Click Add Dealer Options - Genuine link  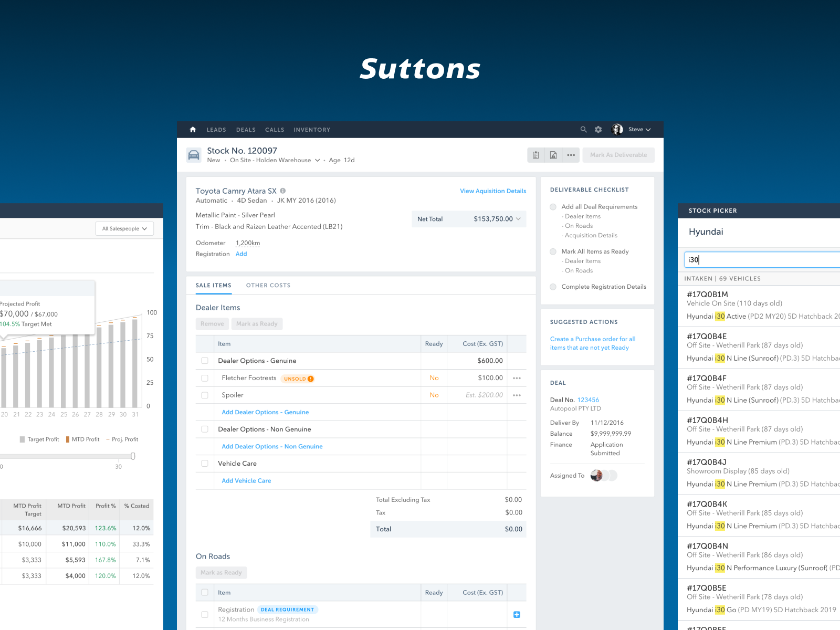coord(265,413)
